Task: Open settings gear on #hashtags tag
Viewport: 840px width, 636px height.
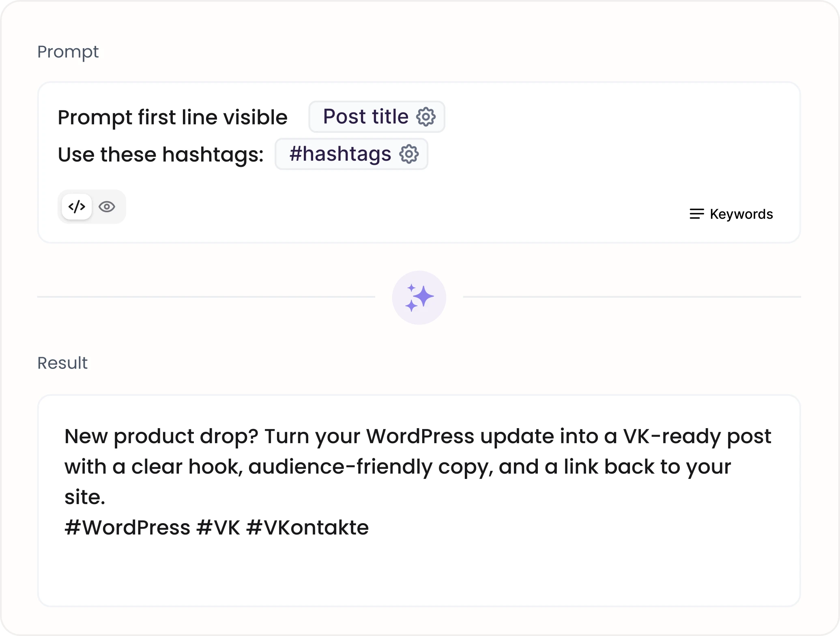Action: pyautogui.click(x=409, y=154)
